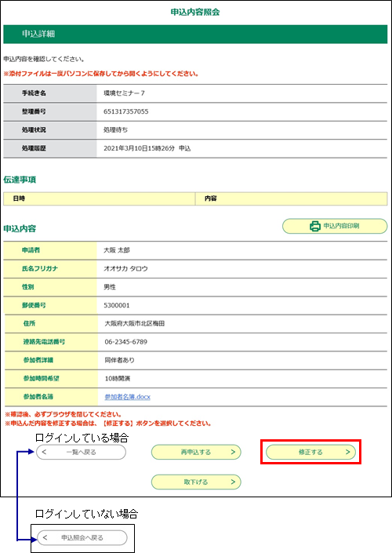Image resolution: width=392 pixels, height=553 pixels.
Task: Click the 申込詳細 green header bar
Action: point(195,34)
